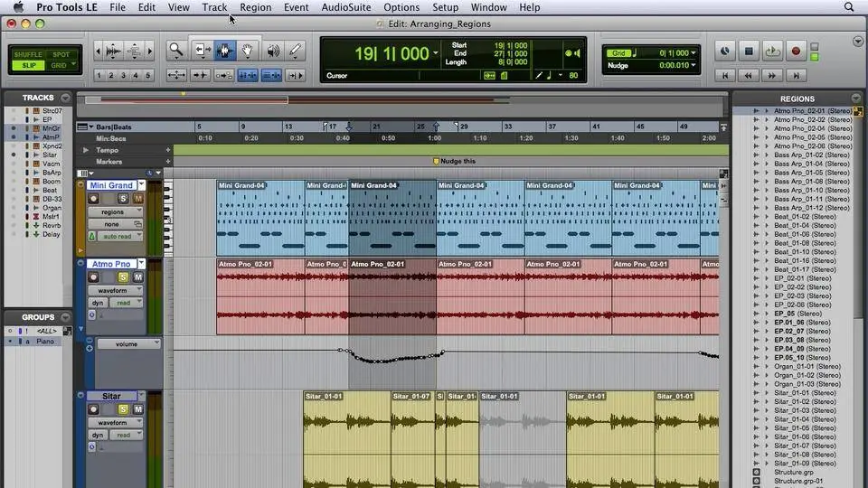
Task: Open the Apple menu
Action: tap(18, 7)
